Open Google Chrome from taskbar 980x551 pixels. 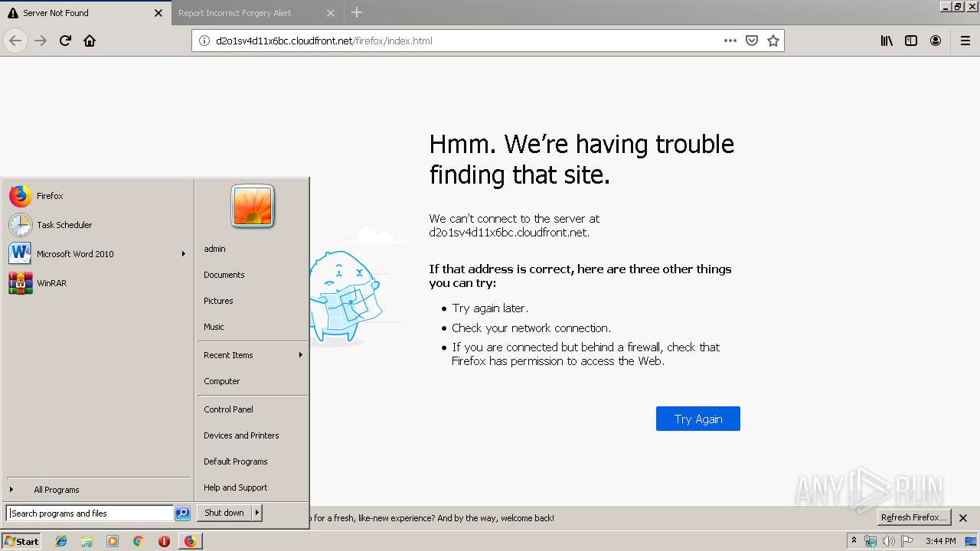(138, 541)
